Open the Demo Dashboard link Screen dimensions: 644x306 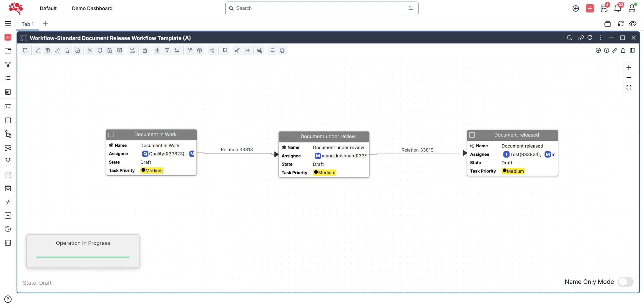(92, 8)
